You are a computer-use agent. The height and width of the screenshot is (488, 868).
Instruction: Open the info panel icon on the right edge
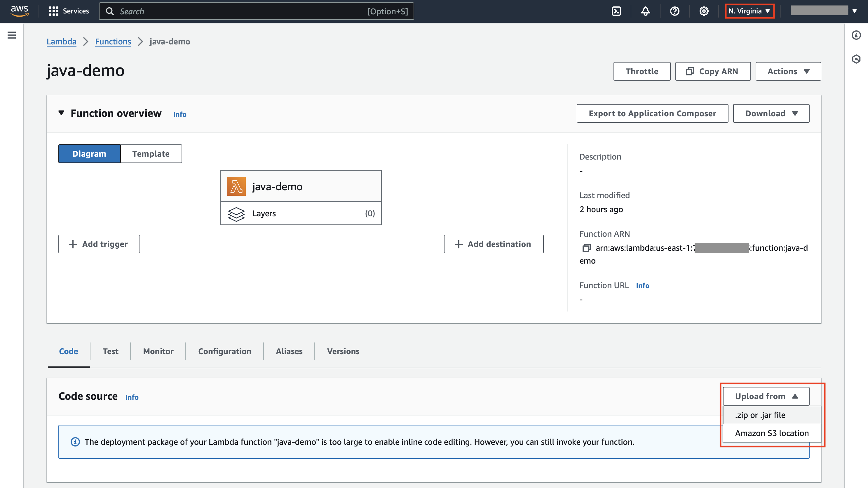coord(856,35)
